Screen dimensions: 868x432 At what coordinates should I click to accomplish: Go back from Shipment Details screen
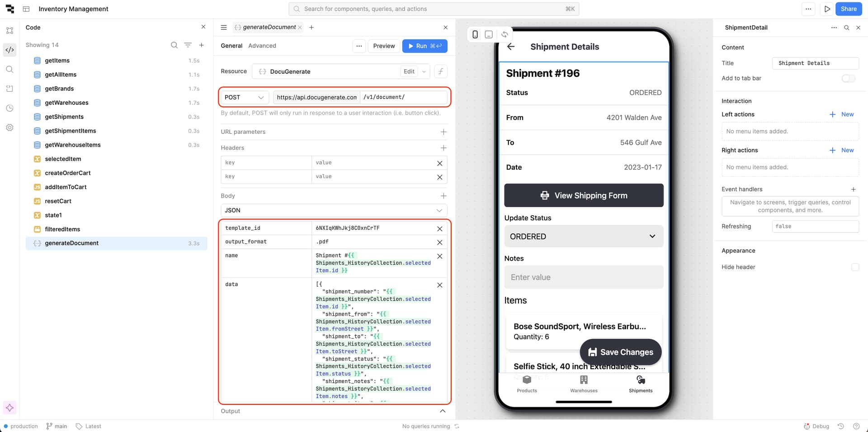pyautogui.click(x=511, y=46)
